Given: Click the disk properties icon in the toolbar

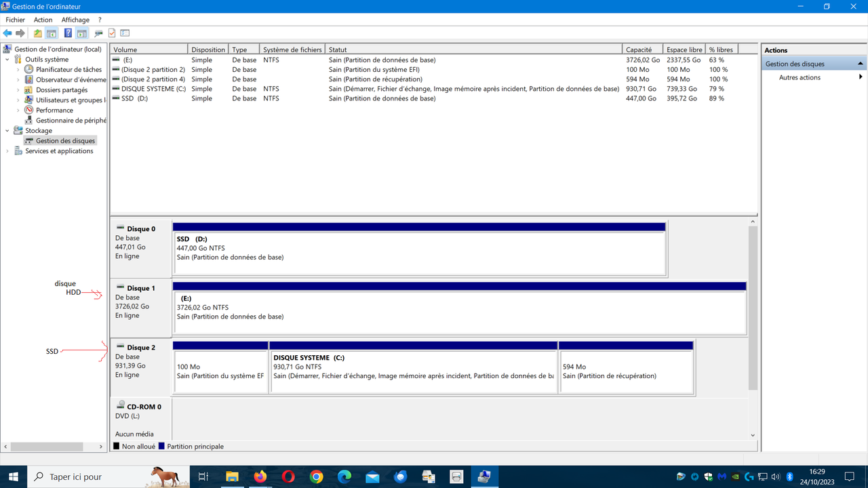Looking at the screenshot, I should click(x=98, y=33).
